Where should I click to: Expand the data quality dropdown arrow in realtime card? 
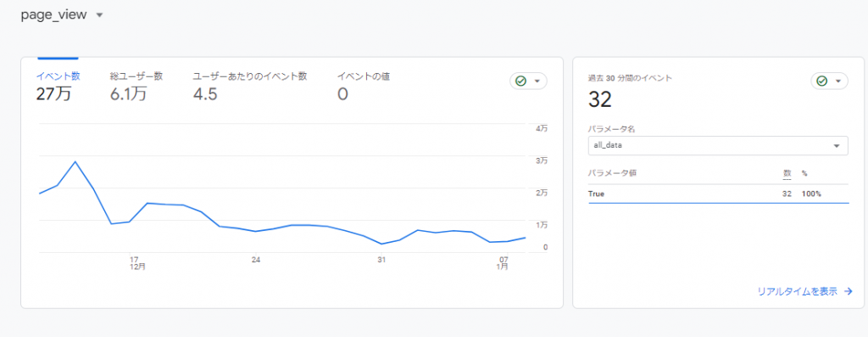click(x=838, y=81)
